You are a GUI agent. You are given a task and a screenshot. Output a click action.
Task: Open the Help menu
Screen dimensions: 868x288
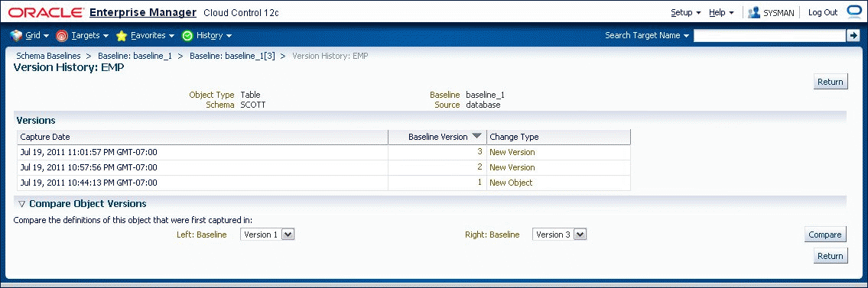(721, 12)
